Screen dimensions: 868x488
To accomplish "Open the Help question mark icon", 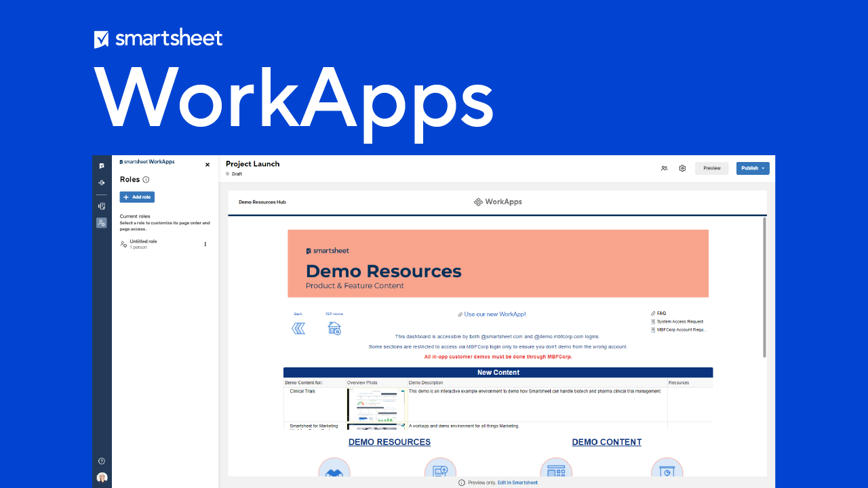I will click(x=102, y=461).
